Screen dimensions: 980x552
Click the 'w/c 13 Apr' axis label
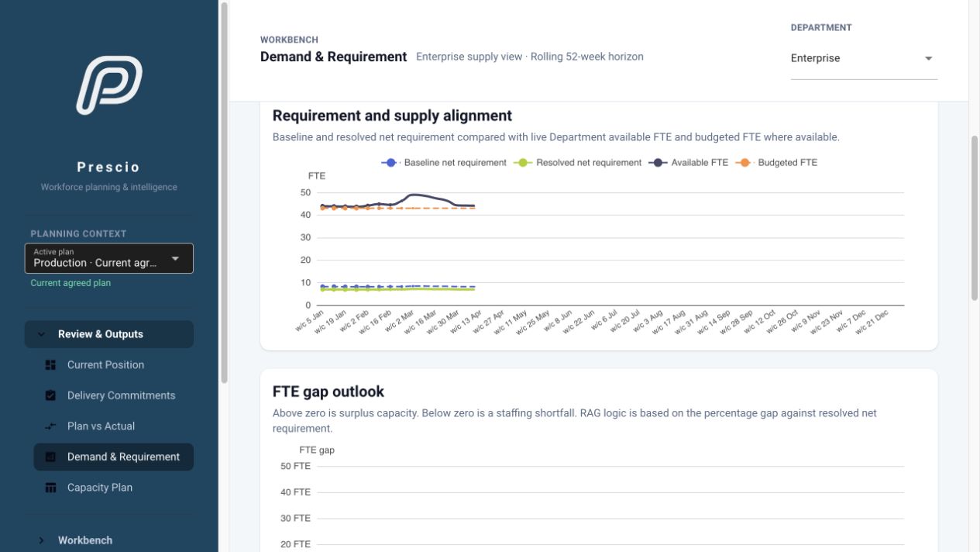click(467, 320)
